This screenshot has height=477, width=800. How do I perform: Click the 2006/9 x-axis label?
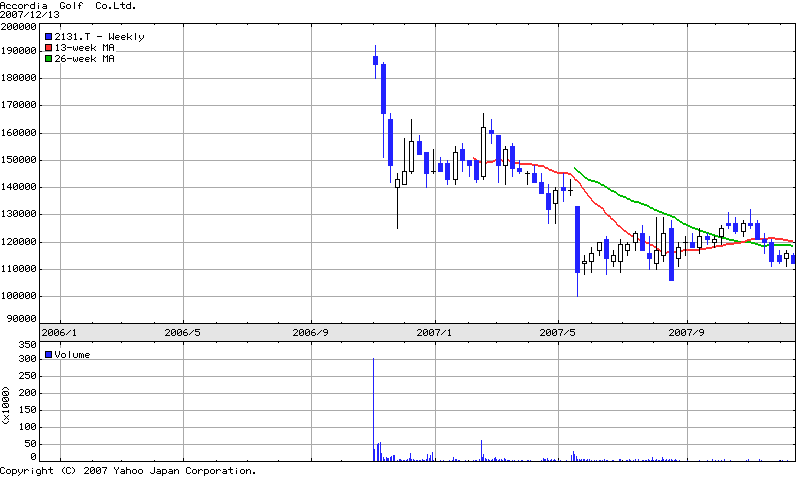(311, 331)
